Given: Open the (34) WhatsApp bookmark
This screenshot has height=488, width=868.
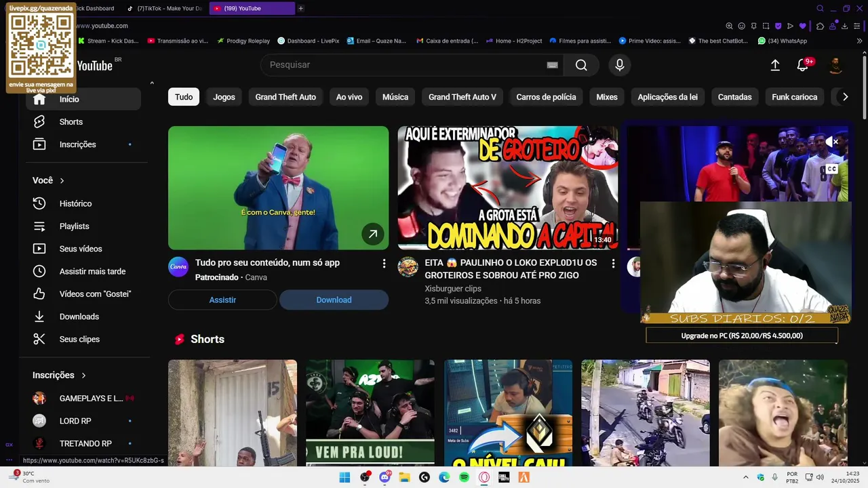Looking at the screenshot, I should pyautogui.click(x=782, y=41).
